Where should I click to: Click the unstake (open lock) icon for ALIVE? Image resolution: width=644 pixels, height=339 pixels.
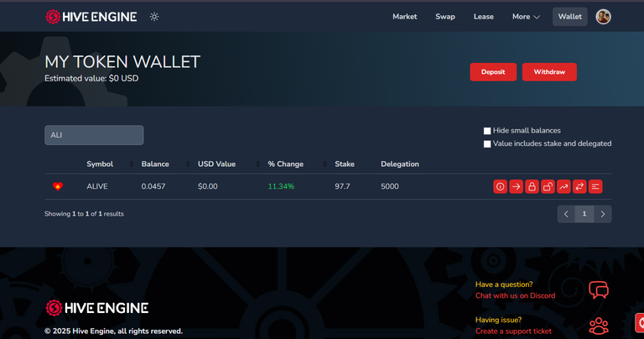point(548,186)
